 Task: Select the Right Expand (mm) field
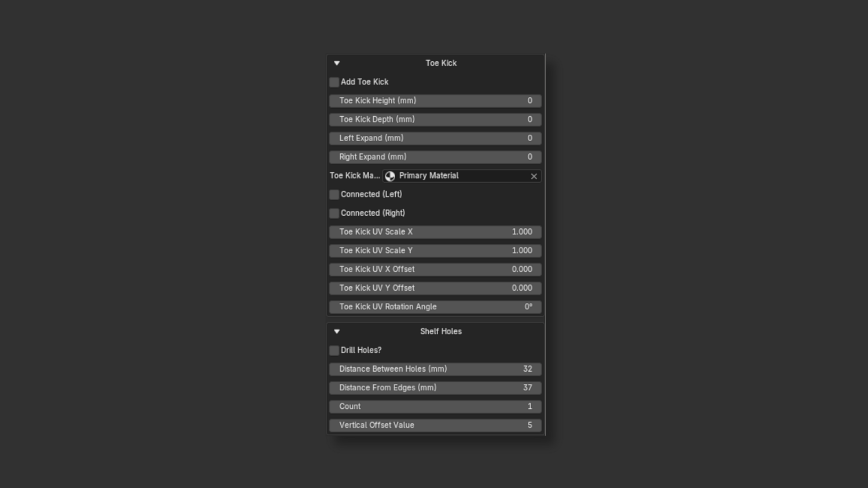tap(435, 157)
